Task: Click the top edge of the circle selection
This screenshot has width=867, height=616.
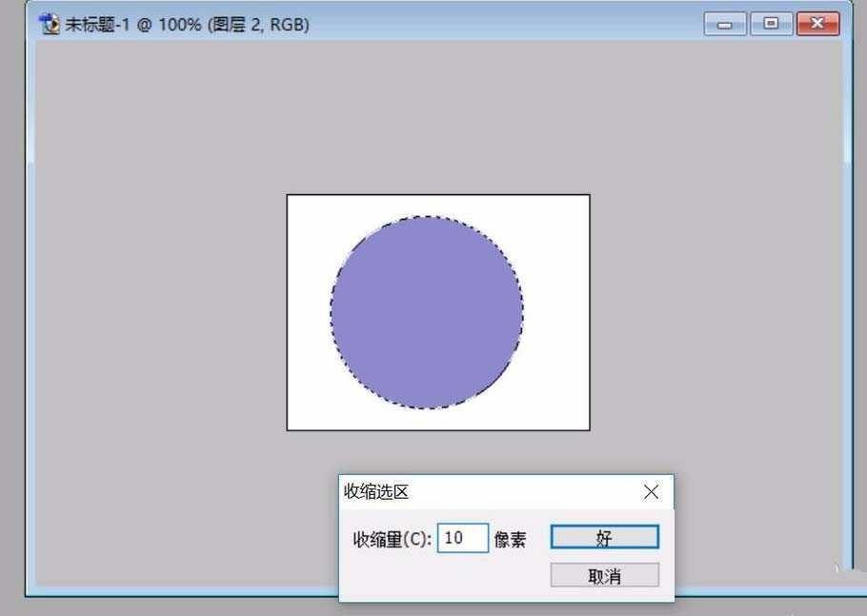Action: [427, 216]
